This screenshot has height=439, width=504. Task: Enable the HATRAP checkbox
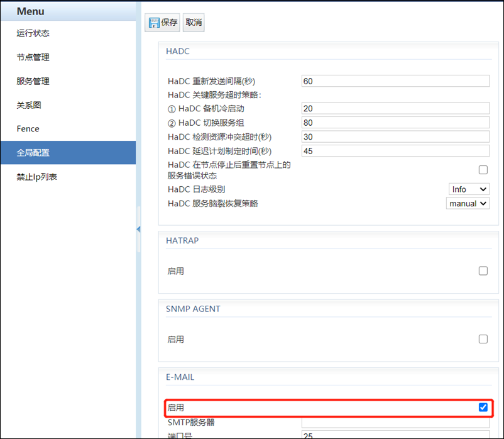click(483, 271)
